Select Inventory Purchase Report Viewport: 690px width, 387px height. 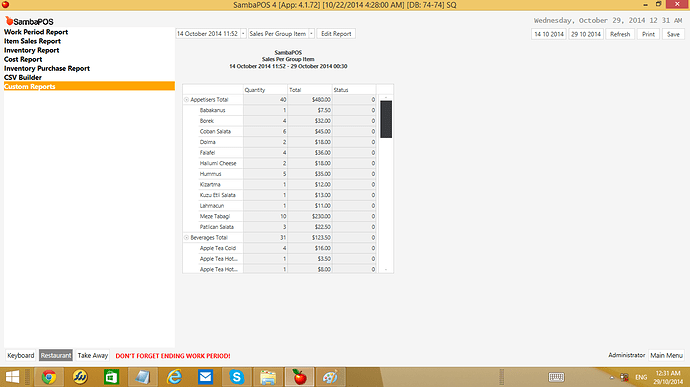click(x=47, y=68)
